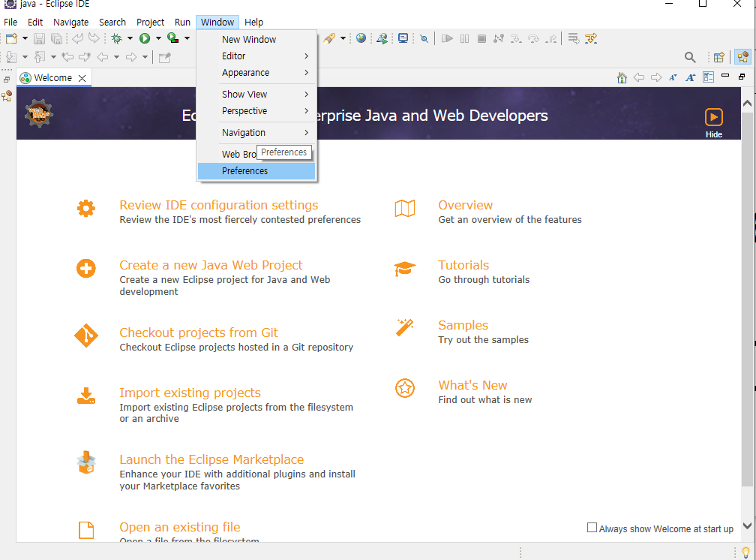This screenshot has width=756, height=560.
Task: Click Checkout projects from Git link
Action: pos(199,333)
